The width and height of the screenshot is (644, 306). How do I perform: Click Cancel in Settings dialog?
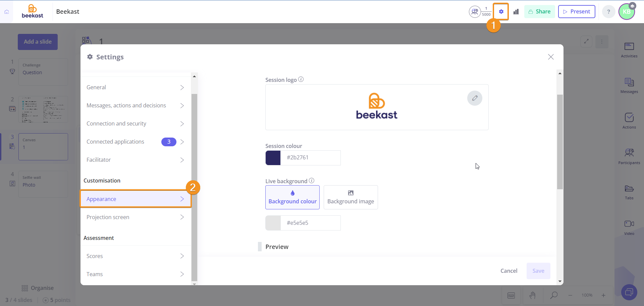click(509, 271)
